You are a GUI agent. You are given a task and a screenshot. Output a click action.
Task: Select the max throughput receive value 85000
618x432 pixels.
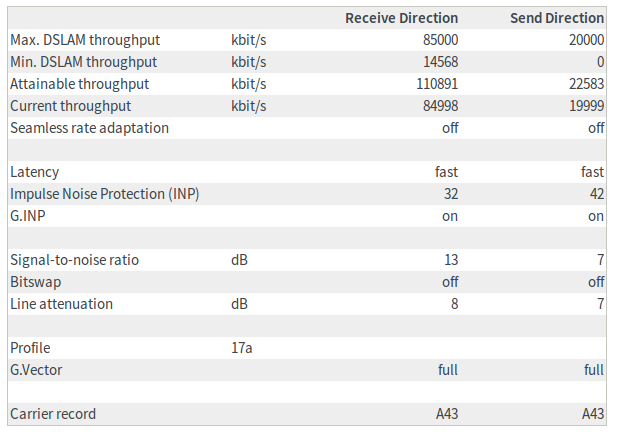(437, 40)
